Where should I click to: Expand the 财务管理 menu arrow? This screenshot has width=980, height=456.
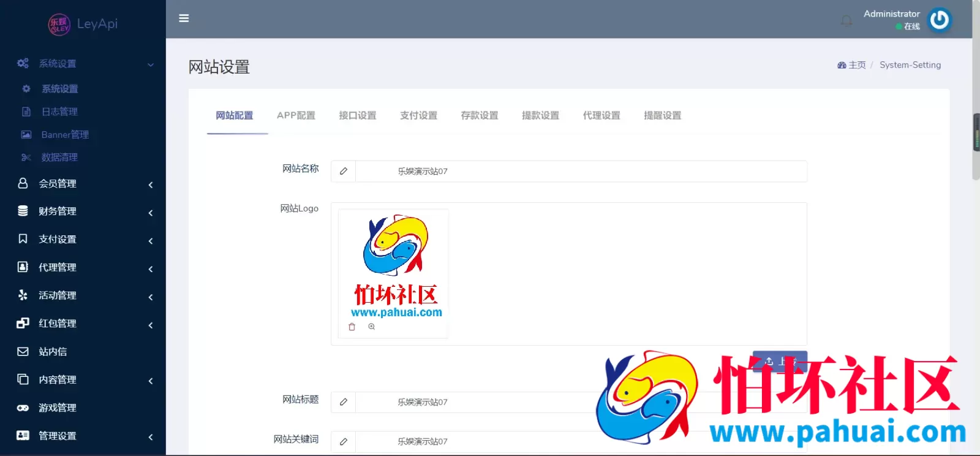click(151, 213)
